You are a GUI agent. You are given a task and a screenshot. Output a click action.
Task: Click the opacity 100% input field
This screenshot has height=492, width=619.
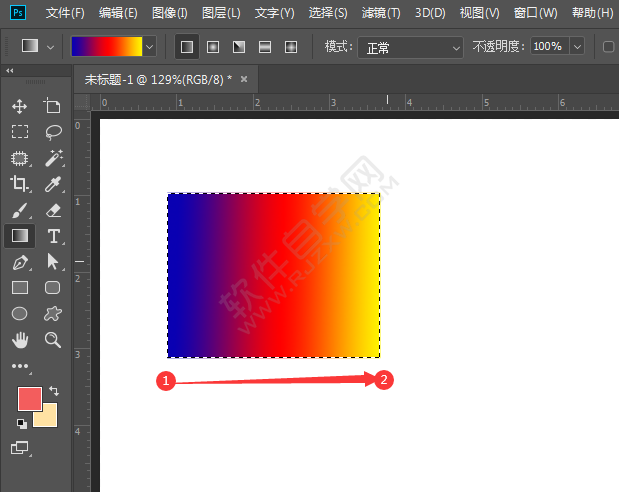click(x=549, y=47)
